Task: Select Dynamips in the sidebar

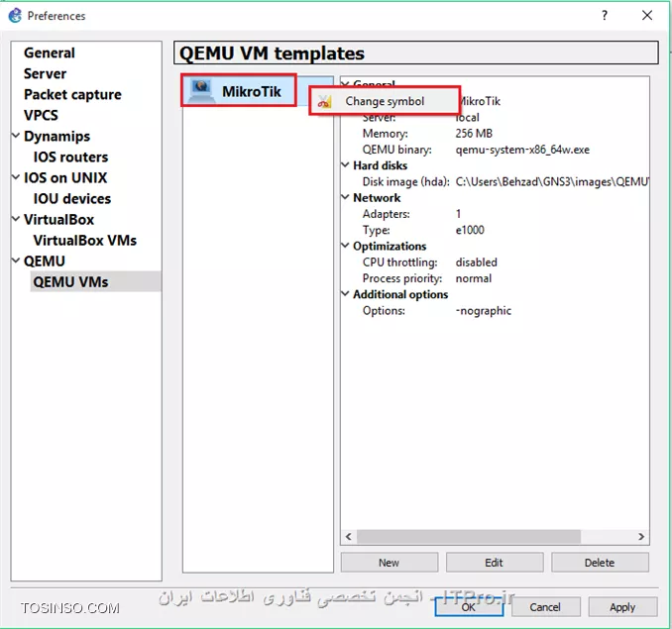Action: (57, 136)
